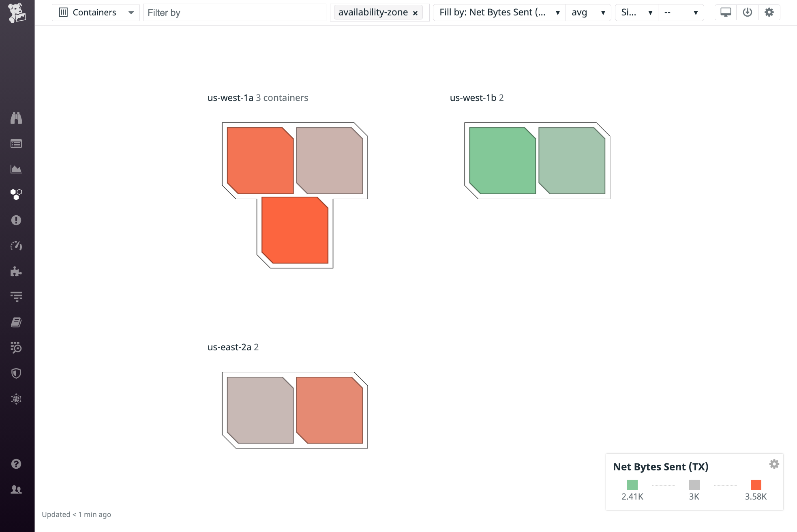Viewport: 797px width, 532px height.
Task: Toggle the fullscreen monitor display button
Action: (x=726, y=13)
